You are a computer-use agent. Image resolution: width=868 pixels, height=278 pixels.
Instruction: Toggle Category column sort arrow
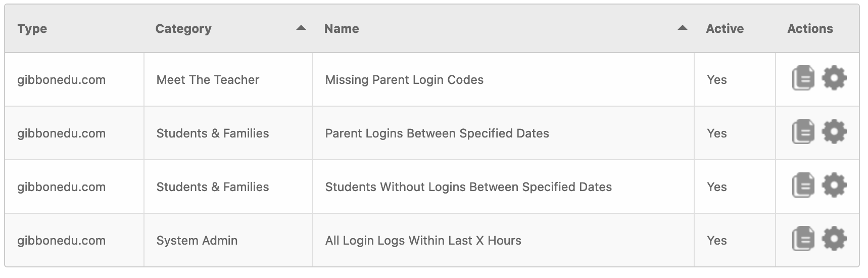click(x=301, y=28)
